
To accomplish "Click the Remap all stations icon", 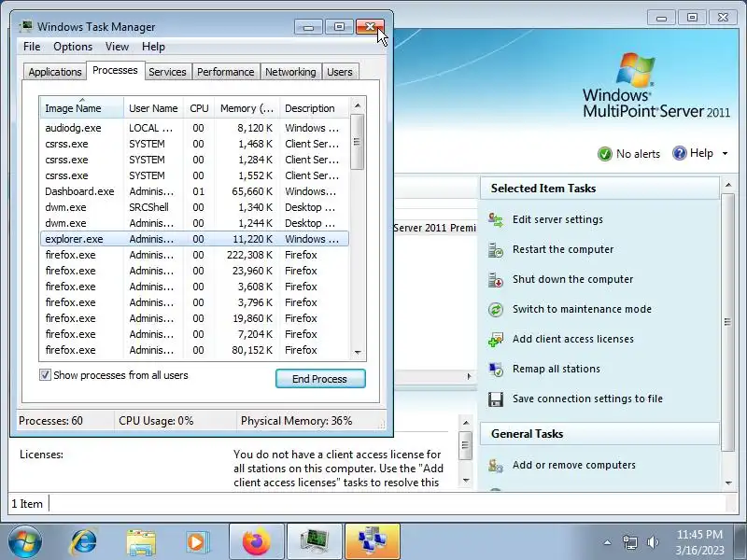I will tap(496, 370).
